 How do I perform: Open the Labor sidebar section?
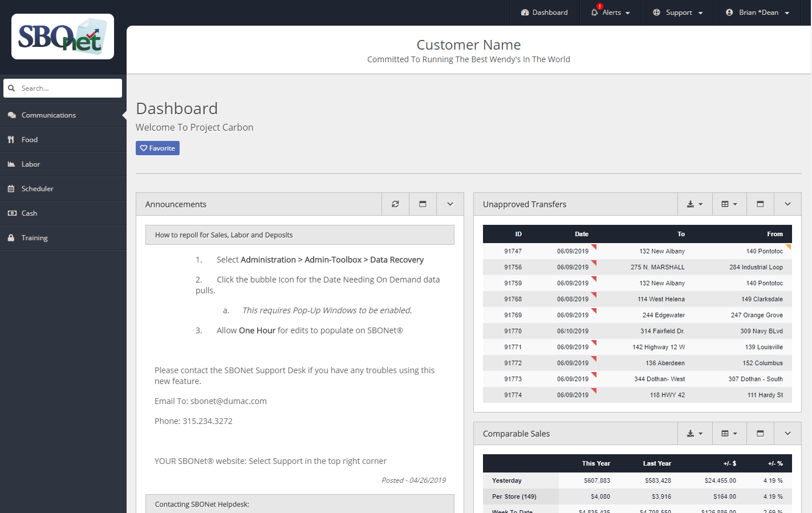pyautogui.click(x=63, y=164)
